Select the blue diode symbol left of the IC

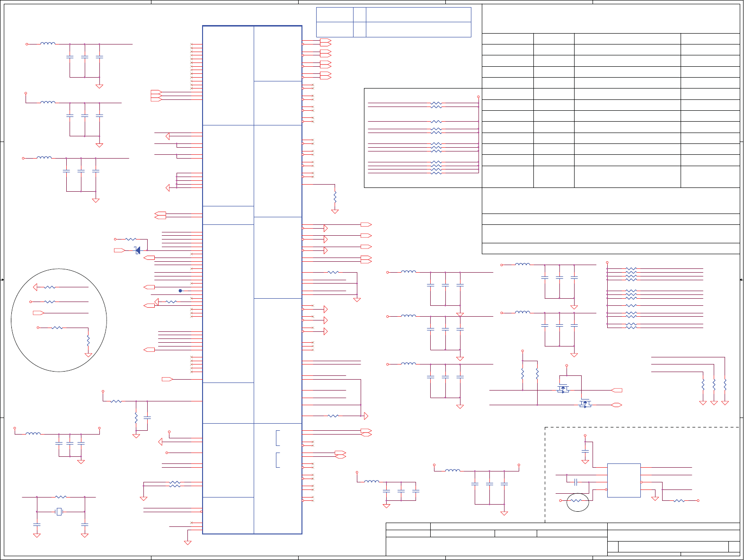coord(138,250)
